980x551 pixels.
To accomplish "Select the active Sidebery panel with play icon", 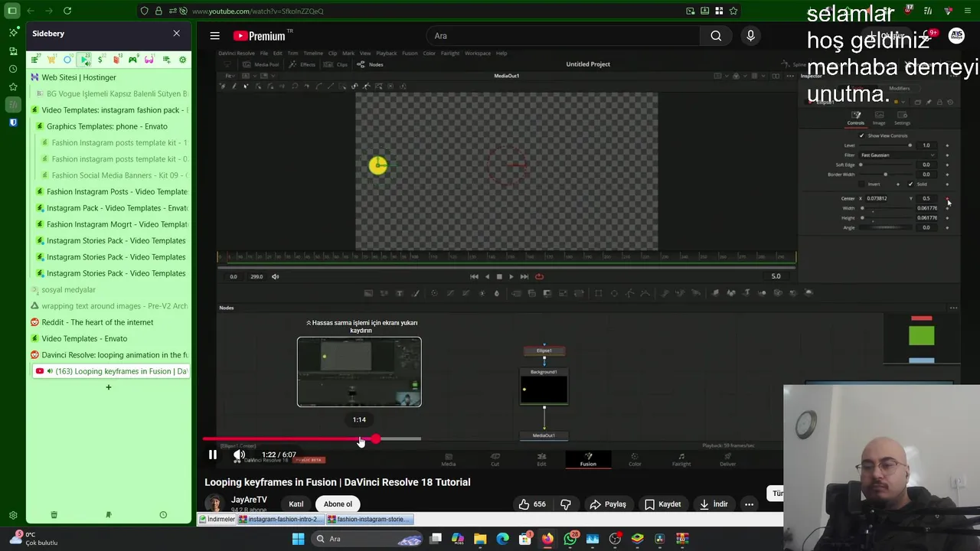I will [85, 60].
